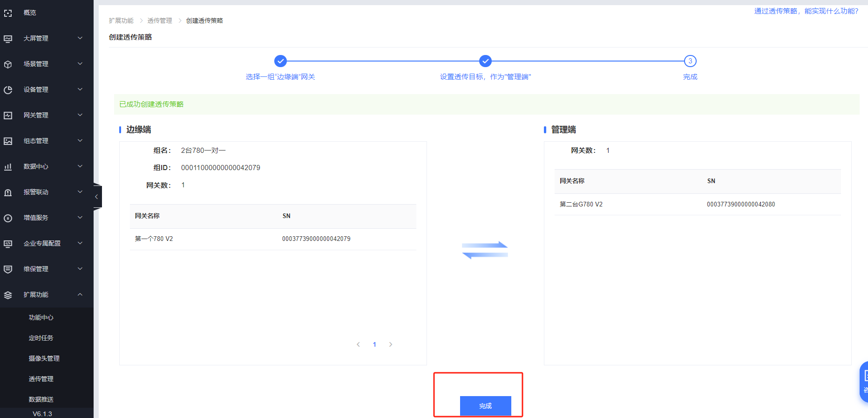Open the 透传管理 submenu item
Screen dimensions: 868x418
point(41,379)
